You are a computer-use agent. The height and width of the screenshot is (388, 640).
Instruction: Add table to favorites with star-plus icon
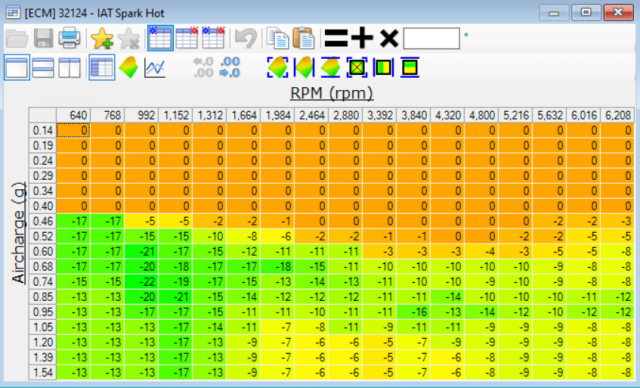tap(102, 38)
